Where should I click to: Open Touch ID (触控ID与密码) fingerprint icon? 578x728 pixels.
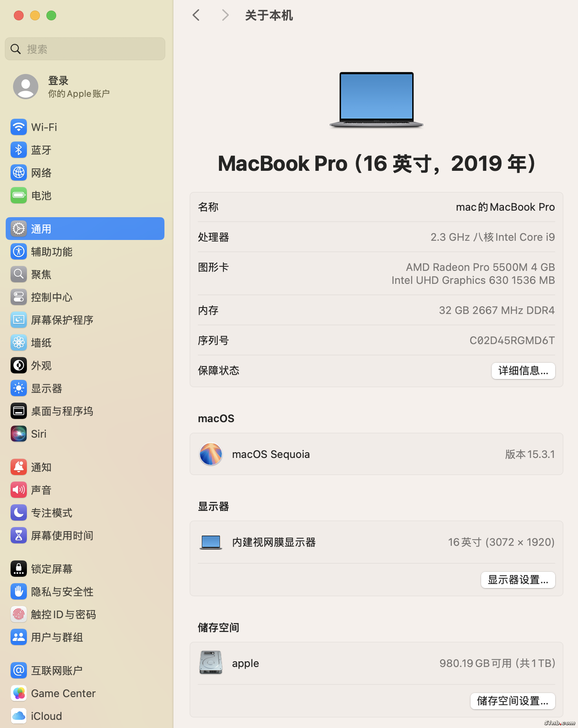pyautogui.click(x=19, y=615)
